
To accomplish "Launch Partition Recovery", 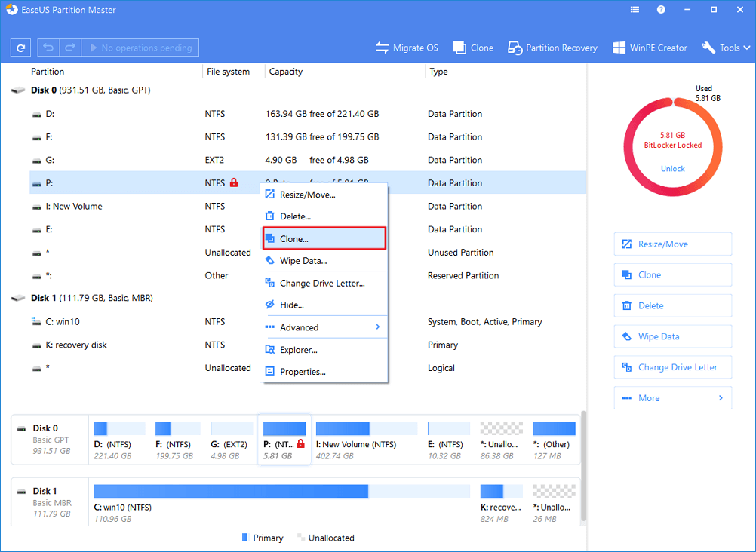I will (552, 48).
